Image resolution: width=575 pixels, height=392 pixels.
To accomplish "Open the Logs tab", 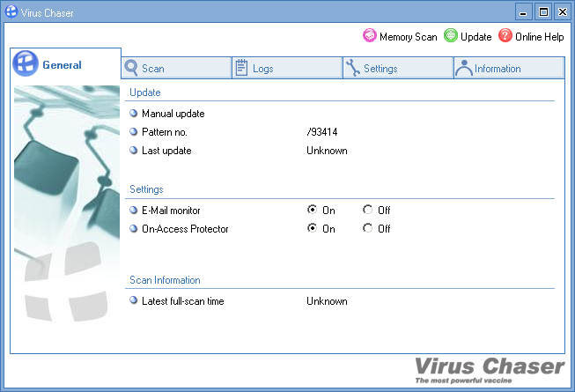I will (287, 68).
